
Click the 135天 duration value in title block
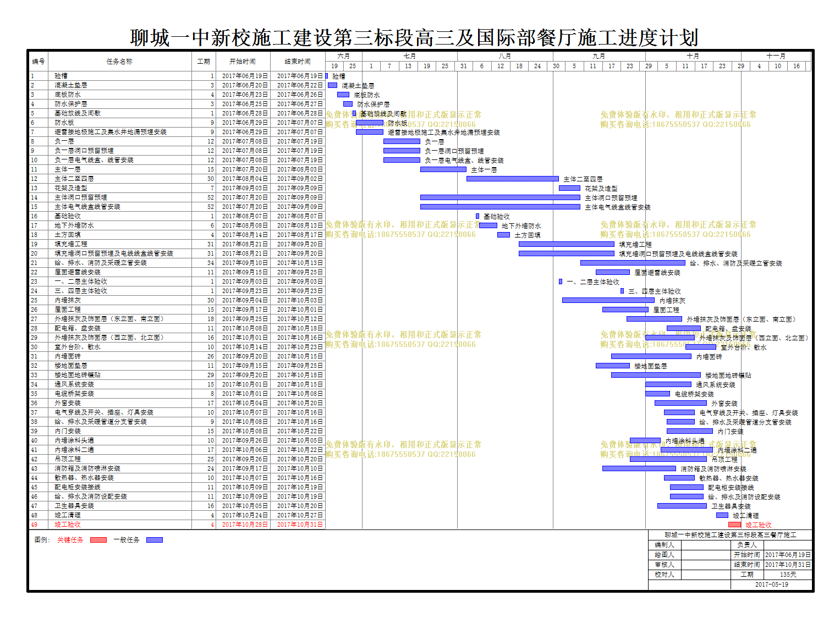click(788, 575)
